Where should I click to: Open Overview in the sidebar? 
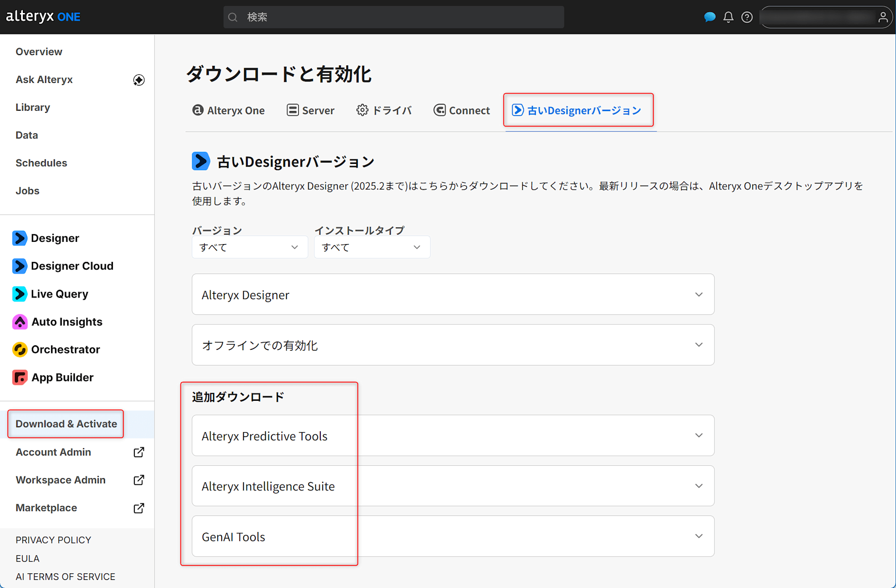coord(39,52)
